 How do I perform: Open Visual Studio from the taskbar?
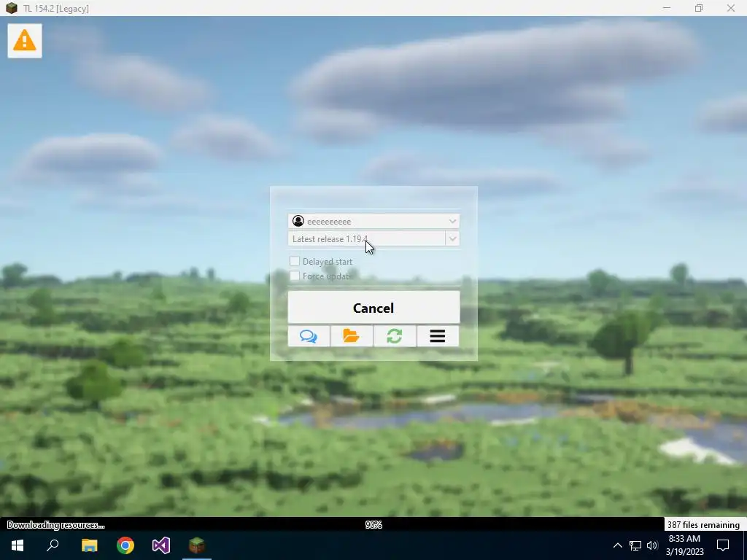pos(161,545)
